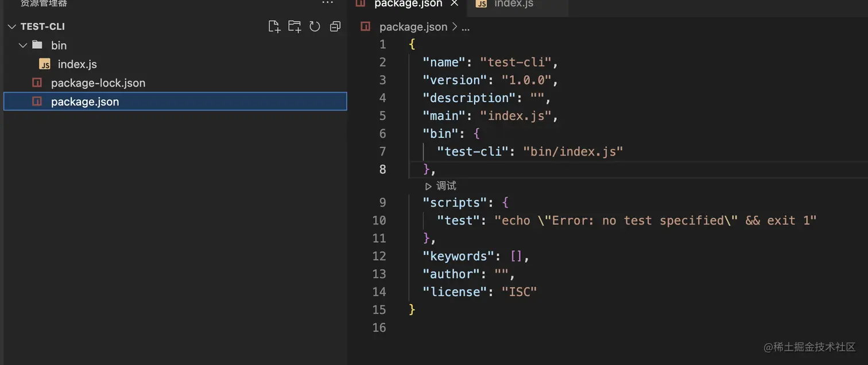Switch to the package.json editor tab
Viewport: 868px width, 365px height.
tap(408, 4)
